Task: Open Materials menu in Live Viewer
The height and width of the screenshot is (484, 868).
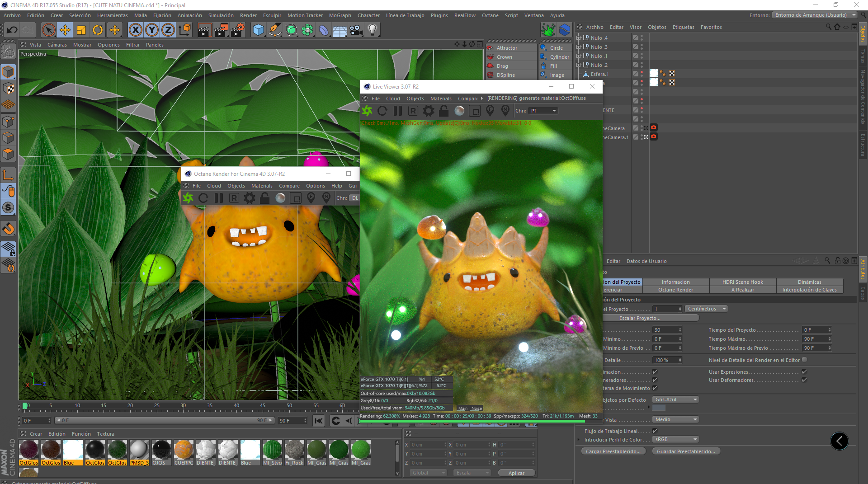Action: tap(441, 99)
